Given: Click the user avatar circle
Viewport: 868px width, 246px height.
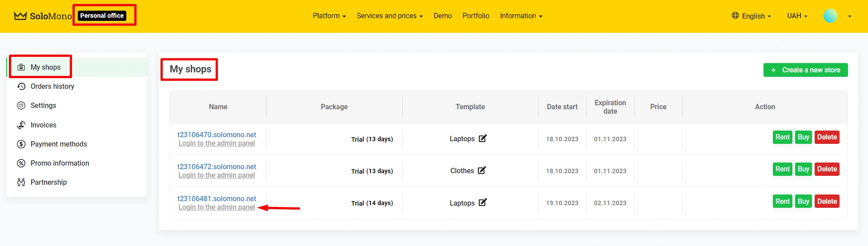Looking at the screenshot, I should [830, 16].
